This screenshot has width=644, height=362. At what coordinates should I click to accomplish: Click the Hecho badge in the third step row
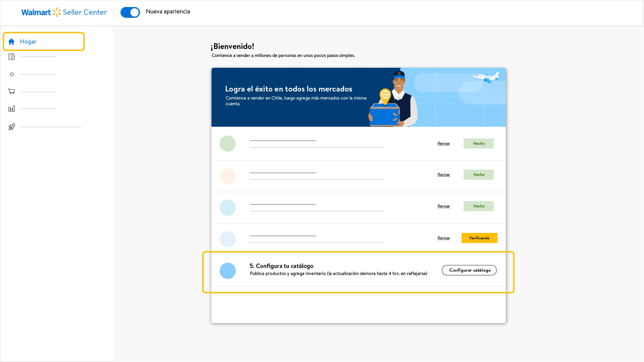(479, 206)
